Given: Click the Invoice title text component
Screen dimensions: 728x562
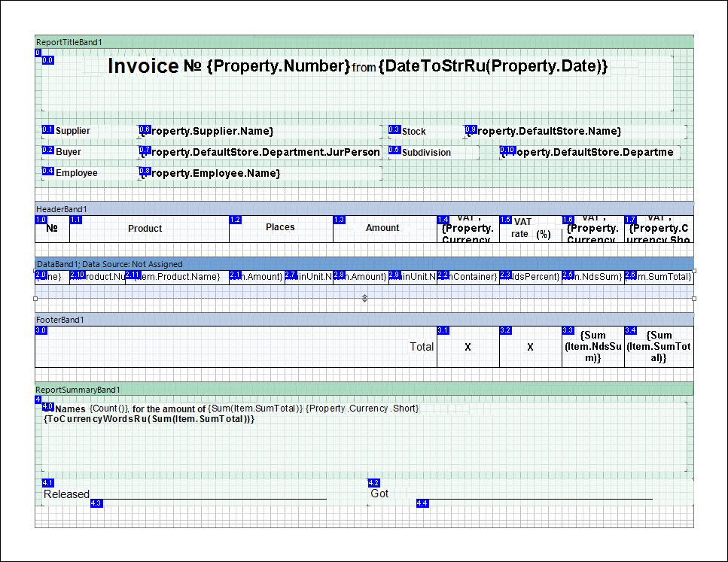Looking at the screenshot, I should coord(358,67).
